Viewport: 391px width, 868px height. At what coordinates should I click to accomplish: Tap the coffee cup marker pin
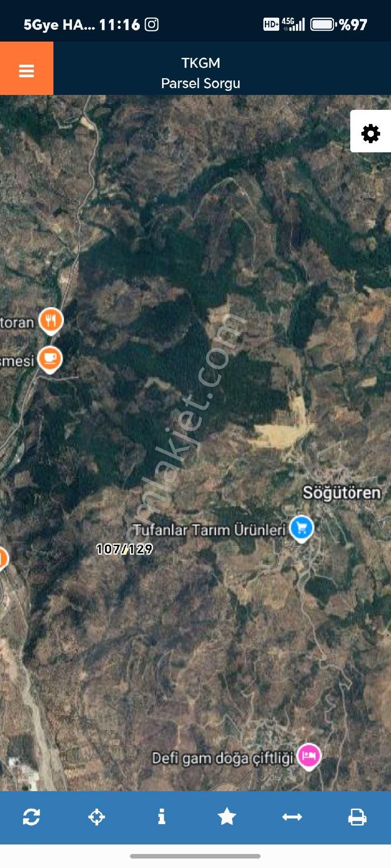tap(50, 359)
